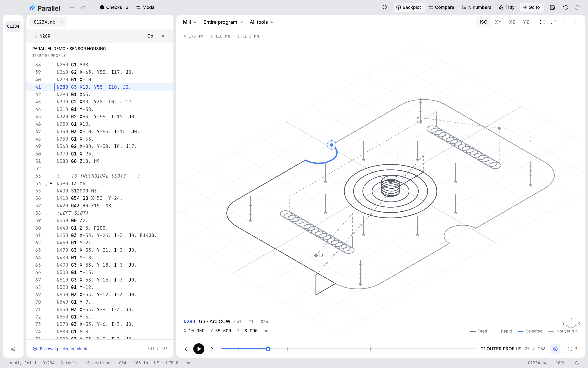Toggle dark mode moon icon
This screenshot has height=368, width=588.
577,363
